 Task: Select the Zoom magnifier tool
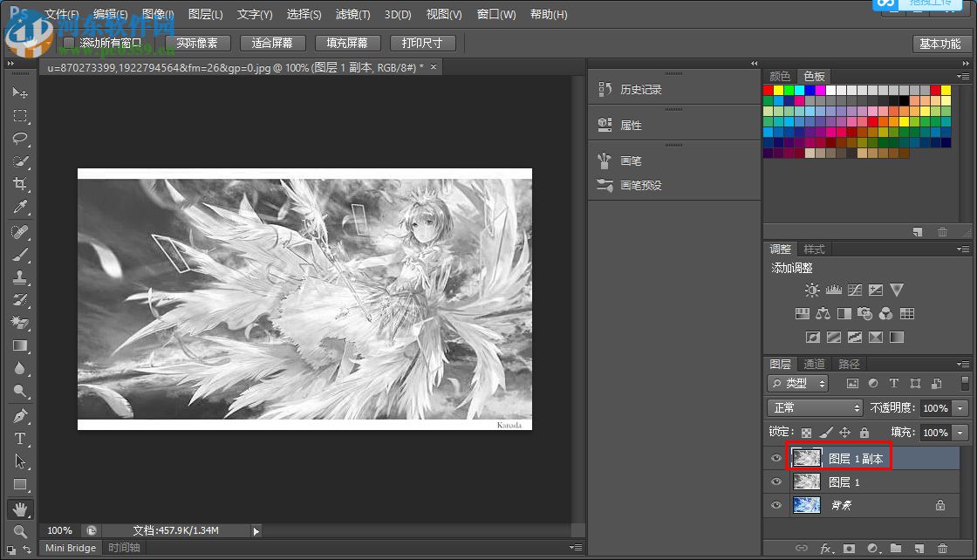pos(20,531)
